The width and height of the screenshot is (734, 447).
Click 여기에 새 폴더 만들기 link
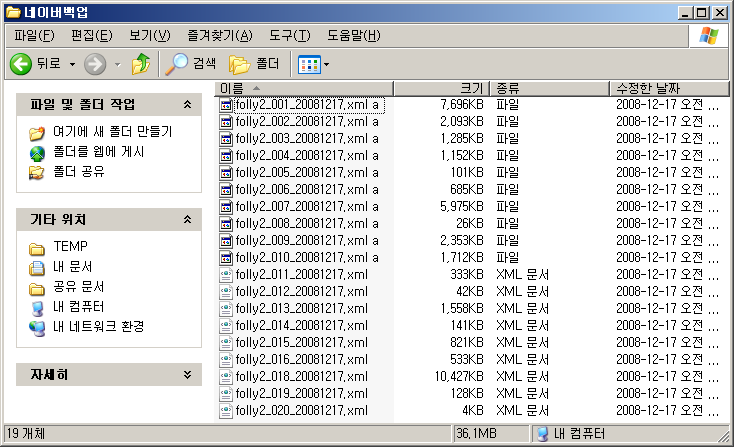pos(113,132)
